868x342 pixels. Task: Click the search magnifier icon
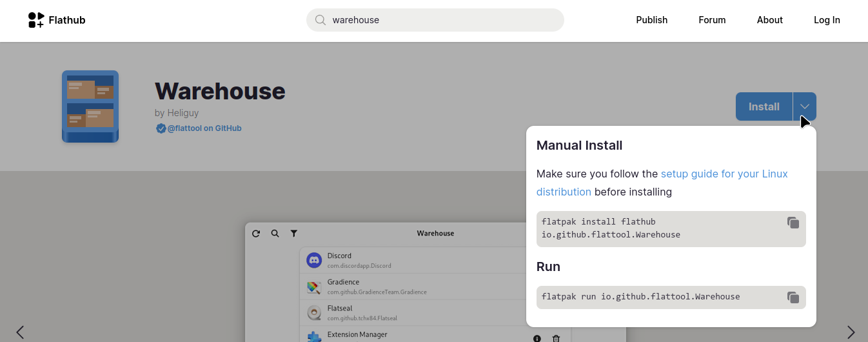point(320,20)
